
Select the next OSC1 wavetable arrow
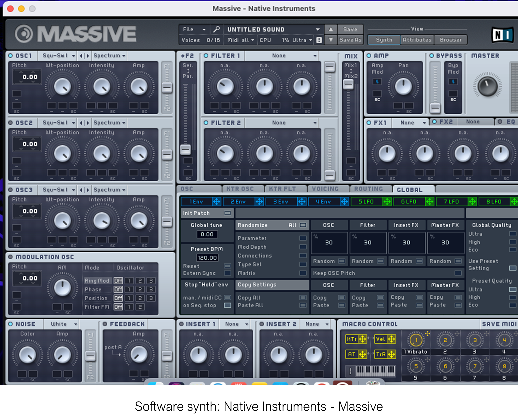(88, 56)
